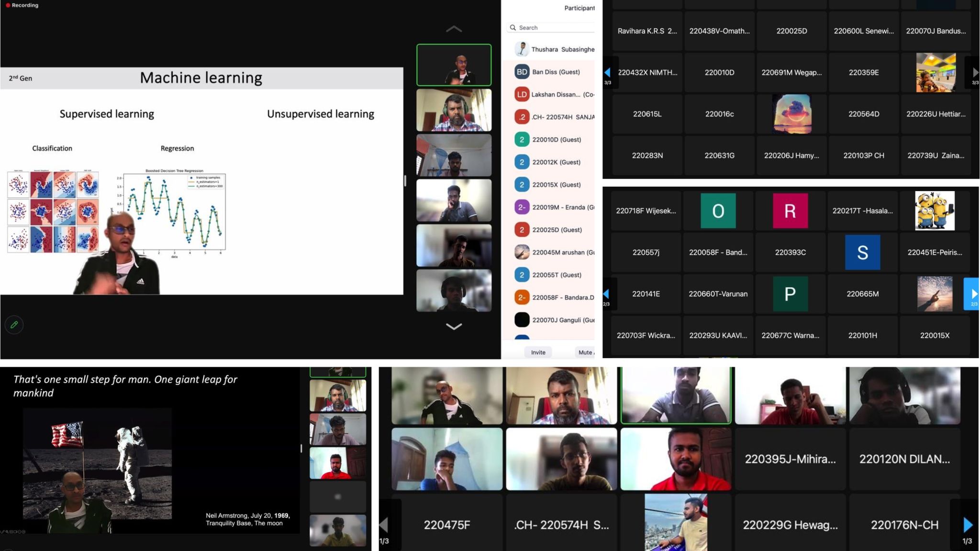Image resolution: width=980 pixels, height=551 pixels.
Task: Select the blue S participant tile
Action: pyautogui.click(x=862, y=252)
